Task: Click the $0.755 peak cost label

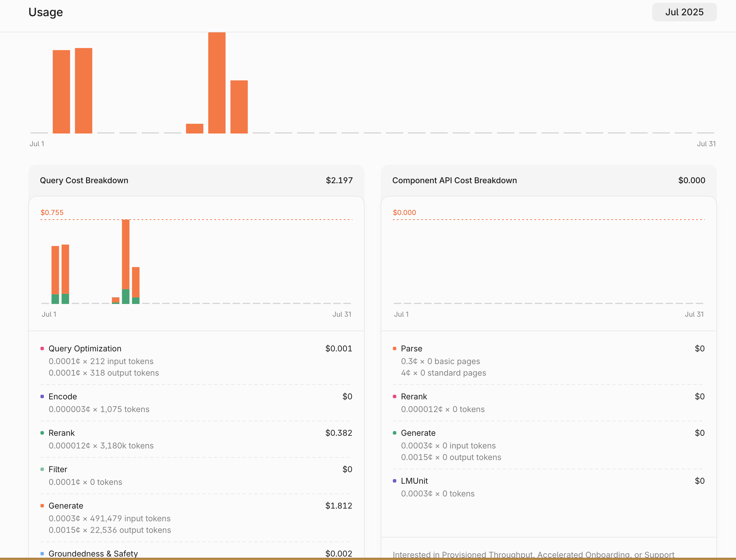Action: click(52, 212)
